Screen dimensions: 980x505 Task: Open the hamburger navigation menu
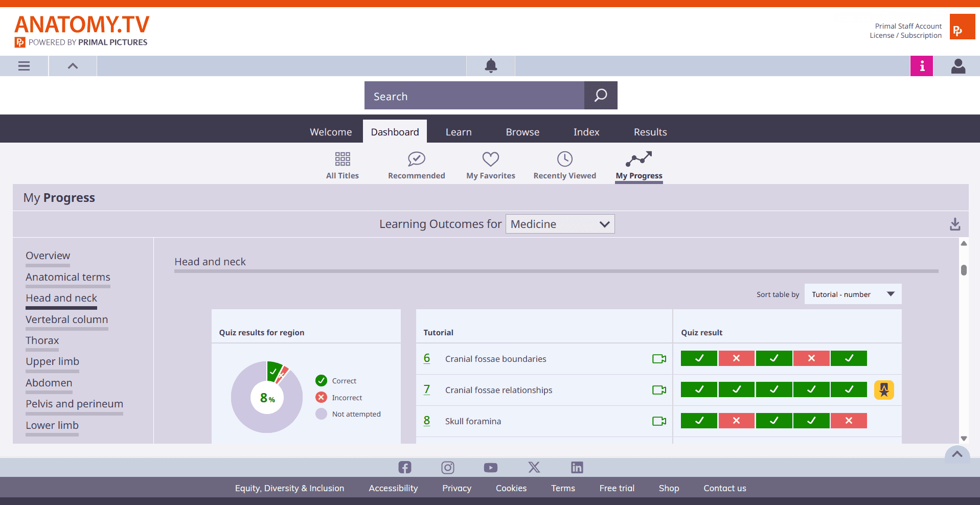click(24, 66)
